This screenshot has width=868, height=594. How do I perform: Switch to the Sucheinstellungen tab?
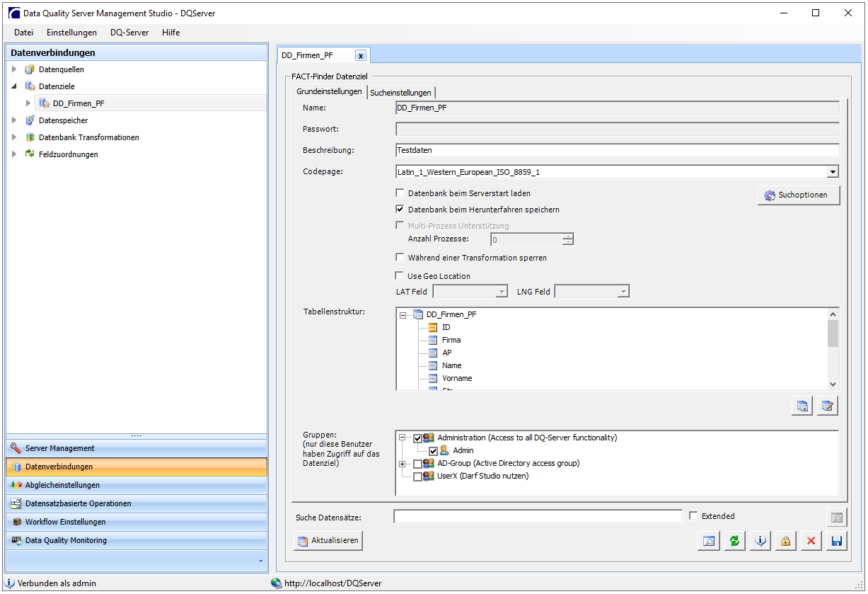(400, 92)
